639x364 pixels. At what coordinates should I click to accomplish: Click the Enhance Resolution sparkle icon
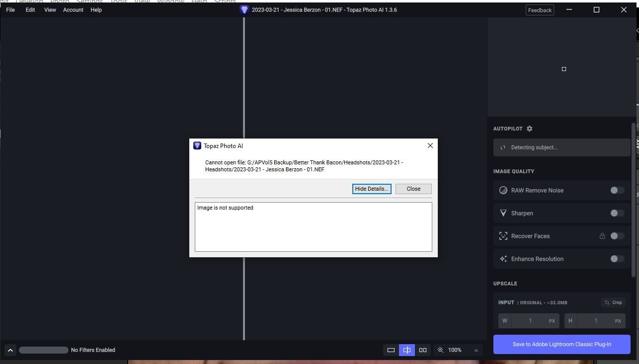pyautogui.click(x=503, y=259)
